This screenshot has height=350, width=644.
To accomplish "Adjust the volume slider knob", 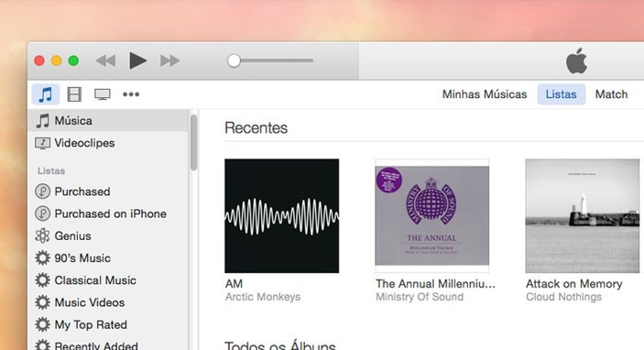I will click(234, 61).
